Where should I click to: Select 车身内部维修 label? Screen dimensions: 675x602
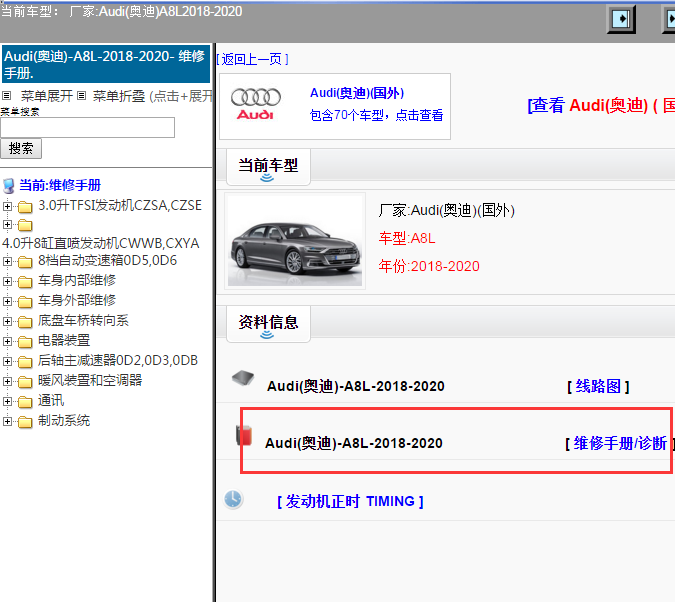tap(77, 280)
